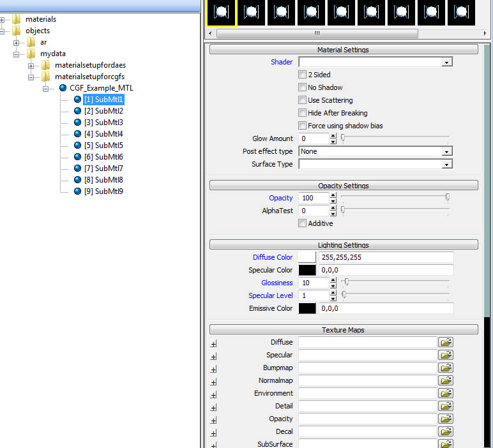This screenshot has height=448, width=493.
Task: Click the Glow Amount slider handle
Action: 343,138
